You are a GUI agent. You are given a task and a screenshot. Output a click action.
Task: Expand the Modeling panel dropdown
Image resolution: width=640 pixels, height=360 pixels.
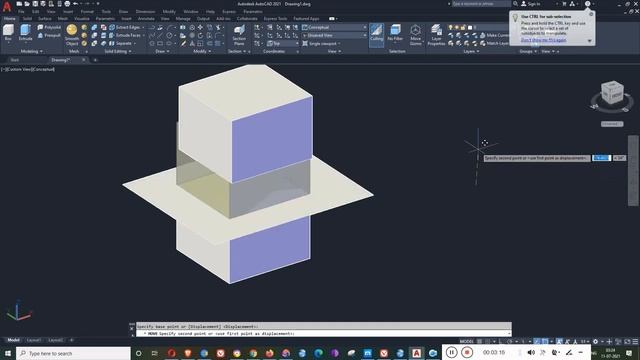click(x=31, y=51)
